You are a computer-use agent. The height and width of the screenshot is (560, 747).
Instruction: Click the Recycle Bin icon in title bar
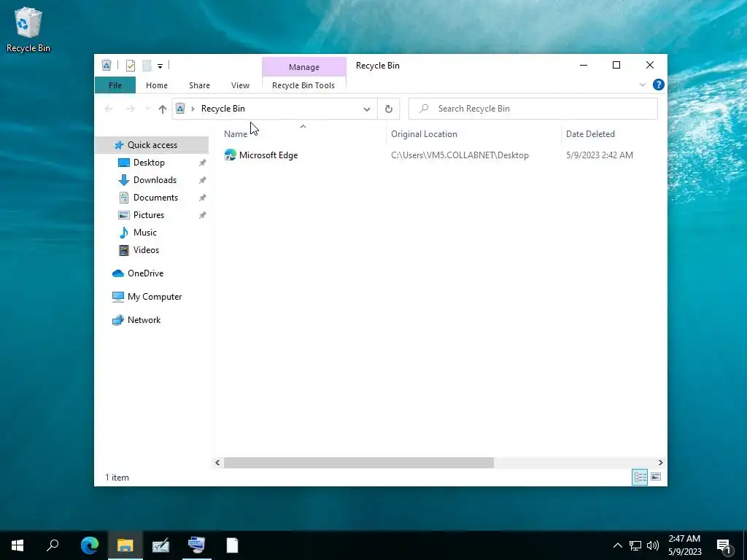click(107, 65)
